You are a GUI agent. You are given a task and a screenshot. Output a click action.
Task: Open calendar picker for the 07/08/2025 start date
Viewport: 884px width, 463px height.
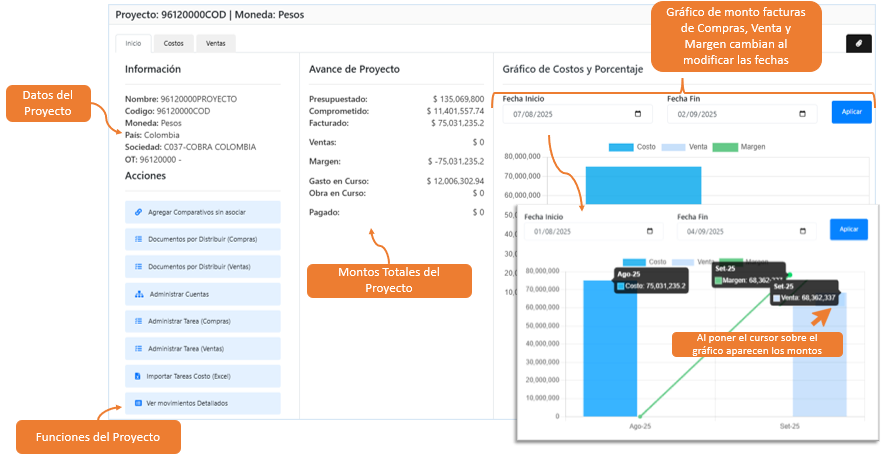point(638,114)
